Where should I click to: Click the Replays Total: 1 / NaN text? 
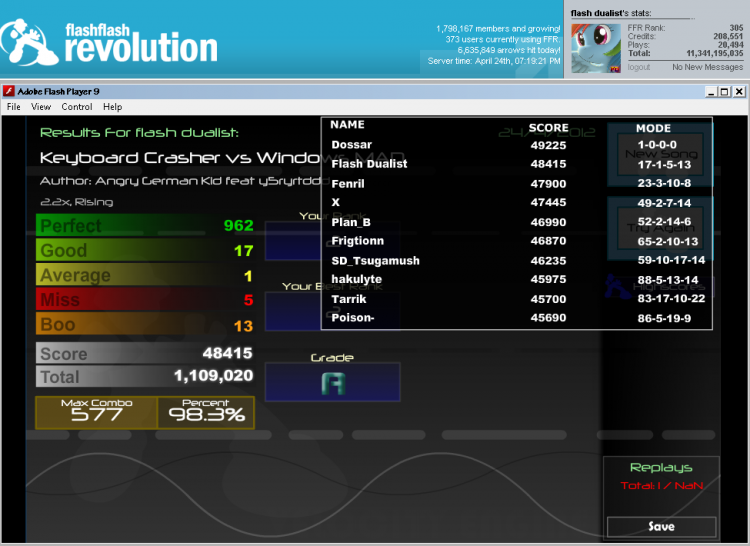point(662,485)
